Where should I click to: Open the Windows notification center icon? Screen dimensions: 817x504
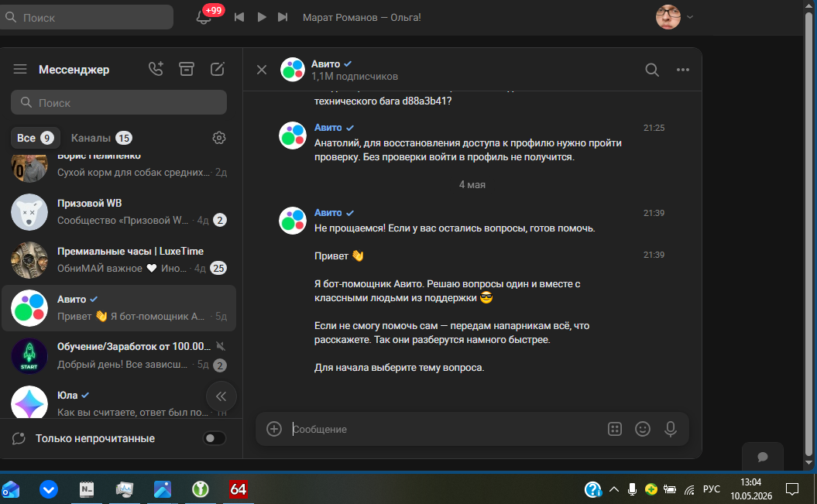coord(792,489)
